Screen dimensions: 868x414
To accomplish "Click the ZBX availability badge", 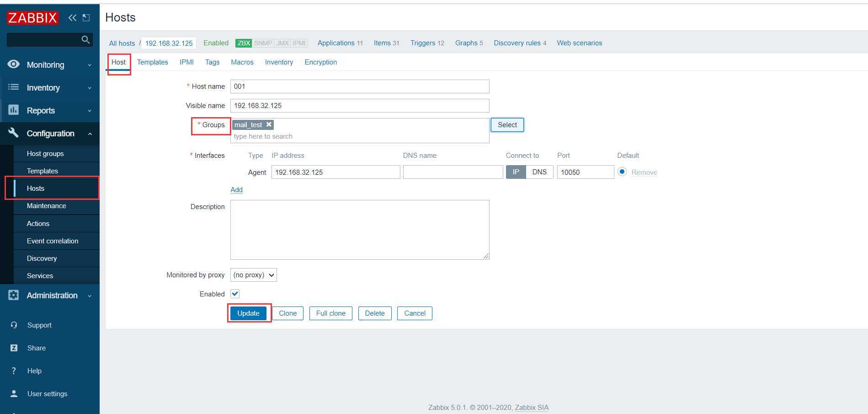I will 244,43.
